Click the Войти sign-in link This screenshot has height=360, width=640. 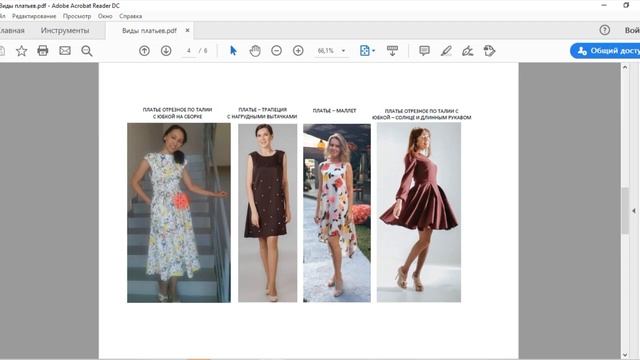point(632,30)
